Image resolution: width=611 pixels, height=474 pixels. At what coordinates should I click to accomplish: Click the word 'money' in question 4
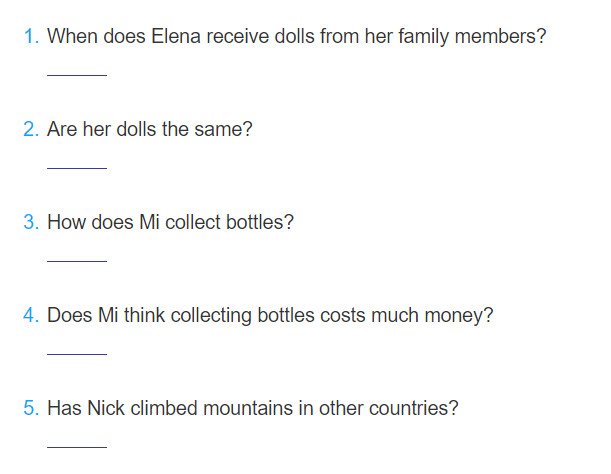click(454, 316)
